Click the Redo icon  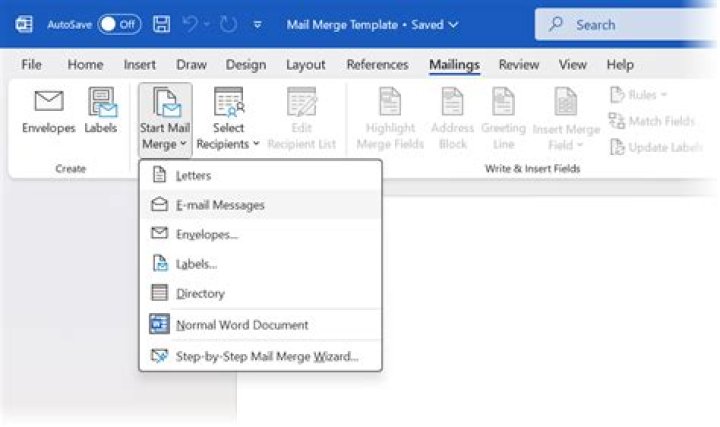click(x=228, y=24)
